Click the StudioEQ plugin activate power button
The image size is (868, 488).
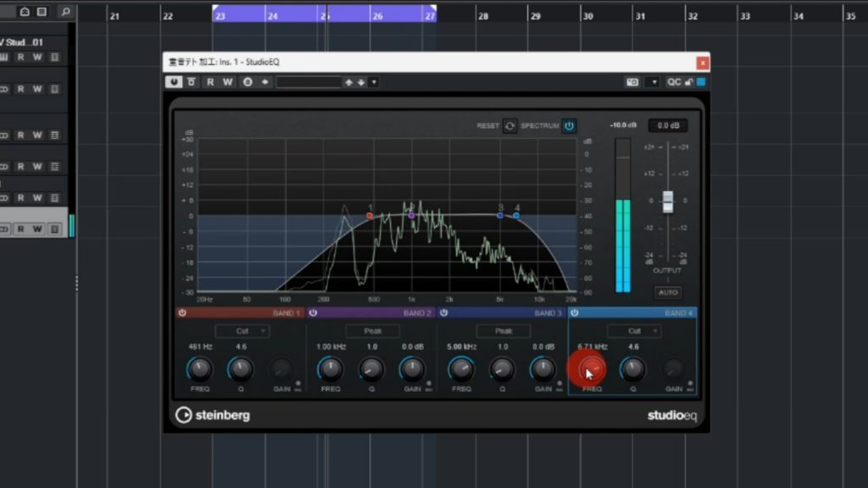point(175,82)
